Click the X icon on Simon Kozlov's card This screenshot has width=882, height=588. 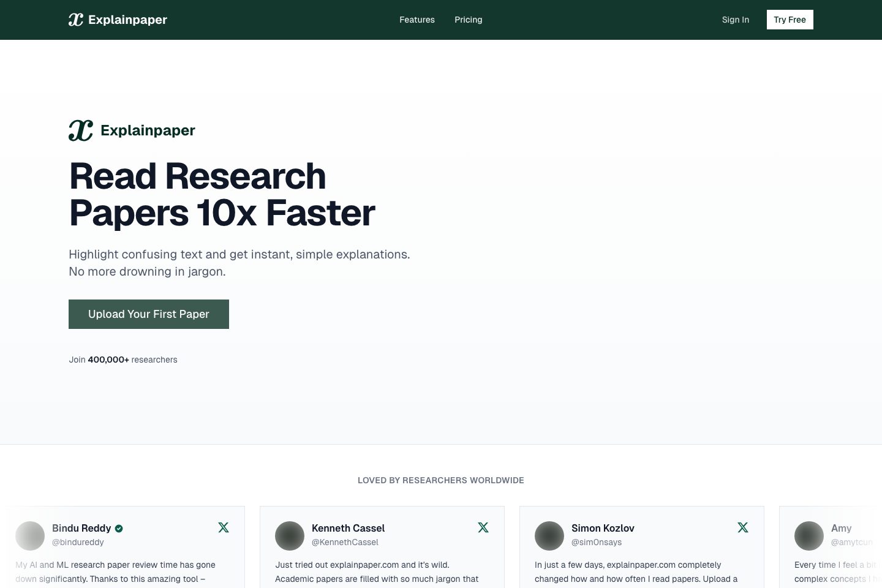click(x=743, y=527)
